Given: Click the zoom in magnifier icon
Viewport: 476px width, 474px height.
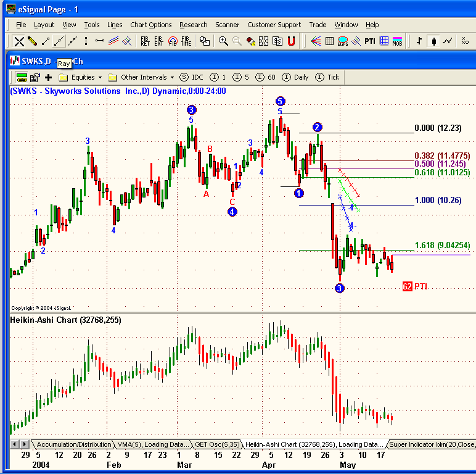Looking at the screenshot, I should click(x=223, y=41).
